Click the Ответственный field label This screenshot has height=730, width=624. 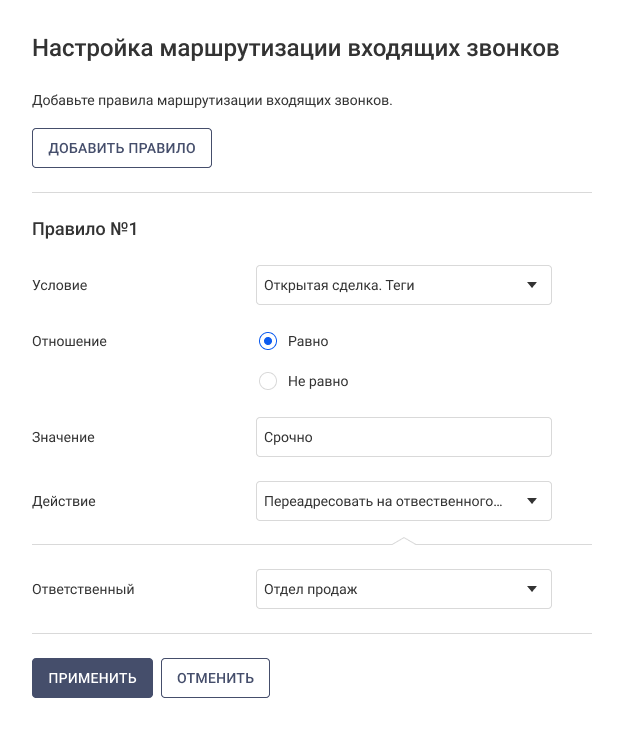coord(83,589)
